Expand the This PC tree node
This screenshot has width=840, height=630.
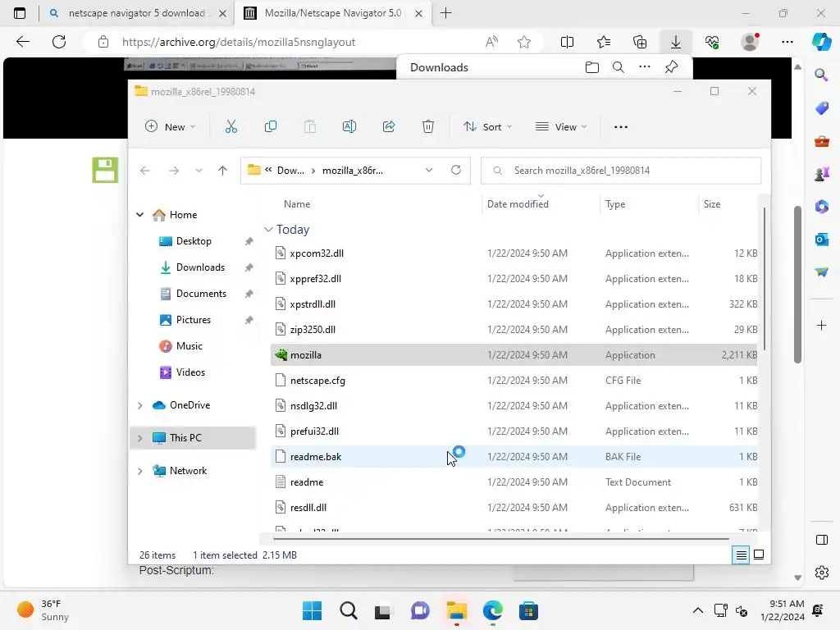click(x=139, y=438)
